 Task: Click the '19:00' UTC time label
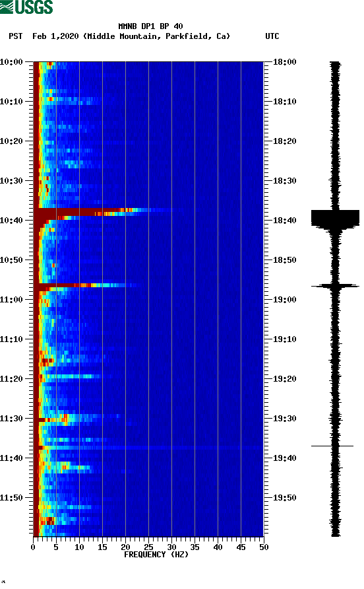click(x=285, y=300)
